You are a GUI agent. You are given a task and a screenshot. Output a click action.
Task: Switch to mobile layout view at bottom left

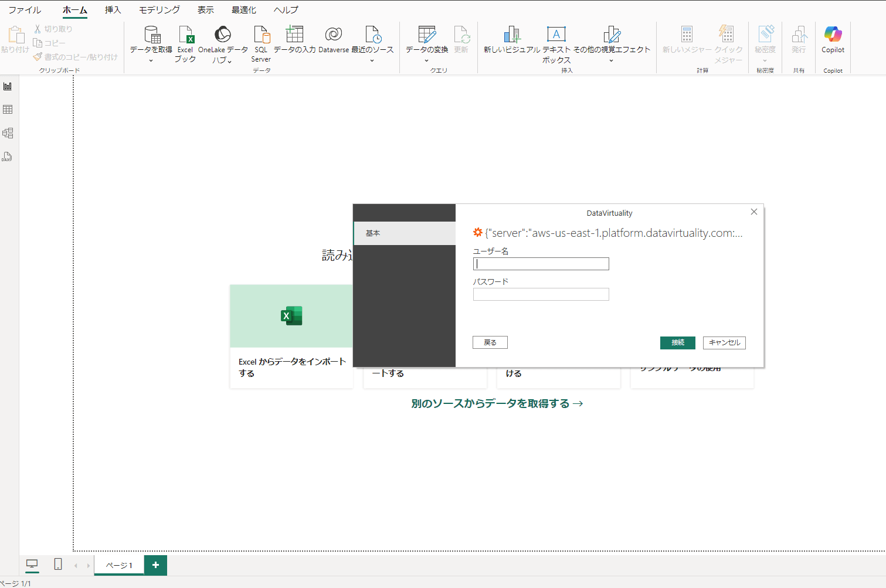(57, 564)
